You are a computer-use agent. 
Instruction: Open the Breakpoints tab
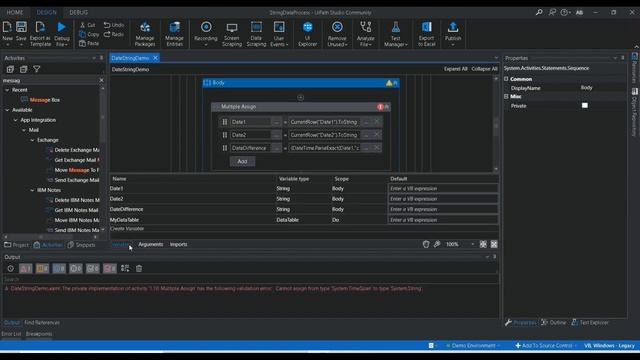pyautogui.click(x=39, y=334)
